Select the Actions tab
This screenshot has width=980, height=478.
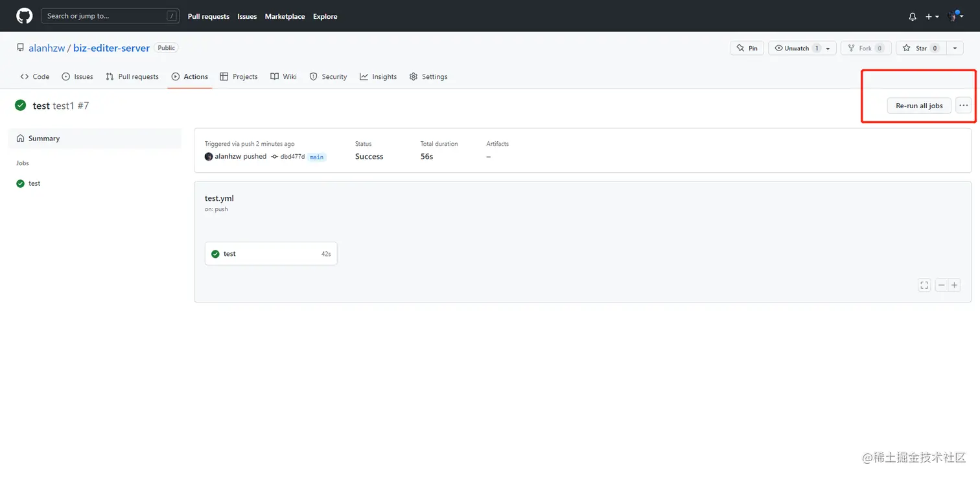(x=190, y=76)
